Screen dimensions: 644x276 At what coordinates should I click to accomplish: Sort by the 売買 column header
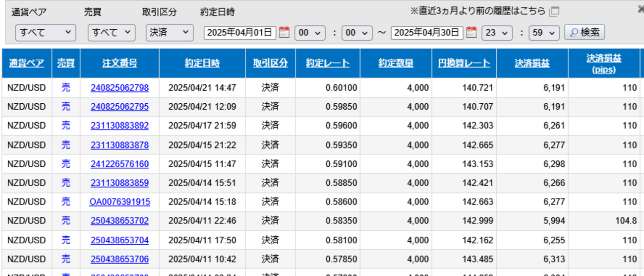[x=66, y=64]
